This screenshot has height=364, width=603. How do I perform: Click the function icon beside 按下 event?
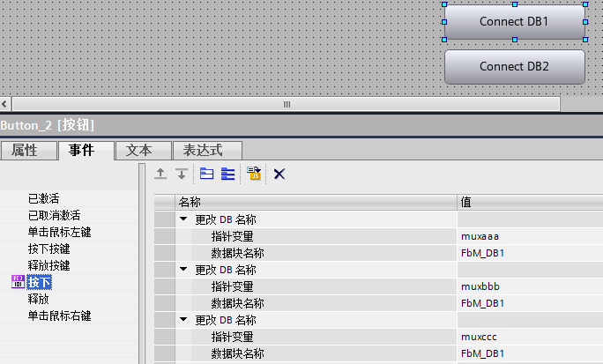(x=18, y=282)
